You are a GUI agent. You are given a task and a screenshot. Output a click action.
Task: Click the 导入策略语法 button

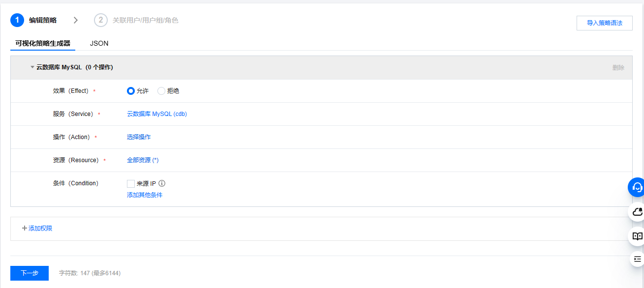(604, 23)
